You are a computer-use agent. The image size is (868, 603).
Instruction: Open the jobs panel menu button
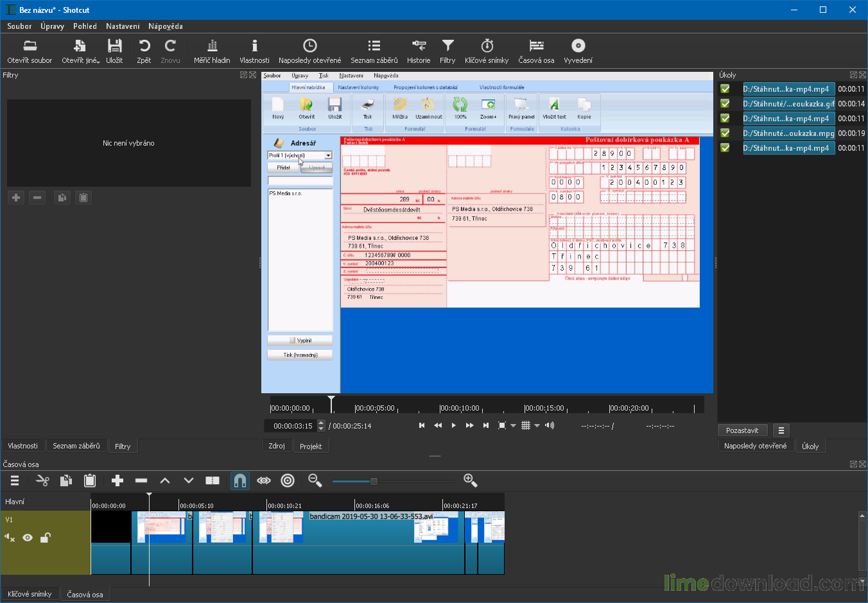(x=781, y=430)
